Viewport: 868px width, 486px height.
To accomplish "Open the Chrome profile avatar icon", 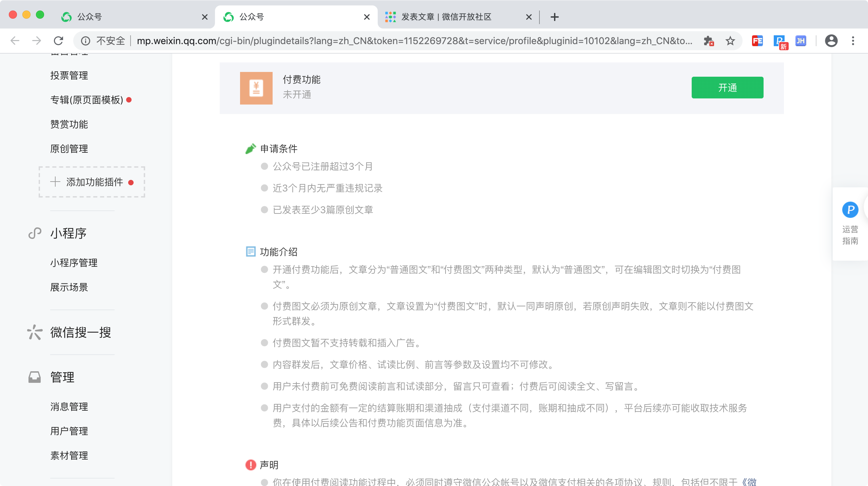I will [831, 41].
